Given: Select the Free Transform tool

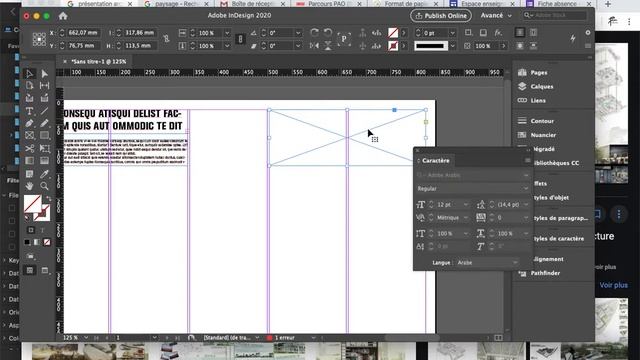Looking at the screenshot, I should (x=44, y=149).
